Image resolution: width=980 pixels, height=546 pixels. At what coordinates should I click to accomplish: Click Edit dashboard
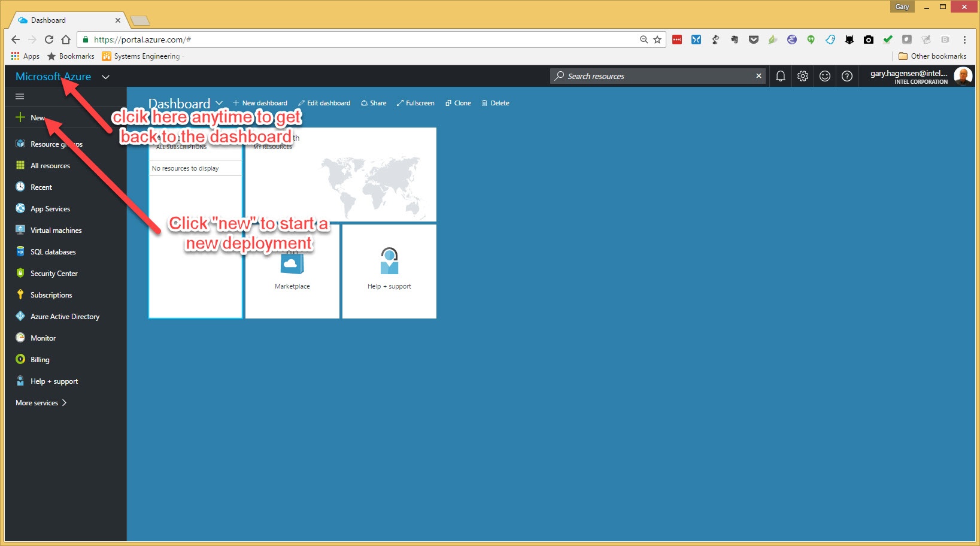click(x=324, y=103)
